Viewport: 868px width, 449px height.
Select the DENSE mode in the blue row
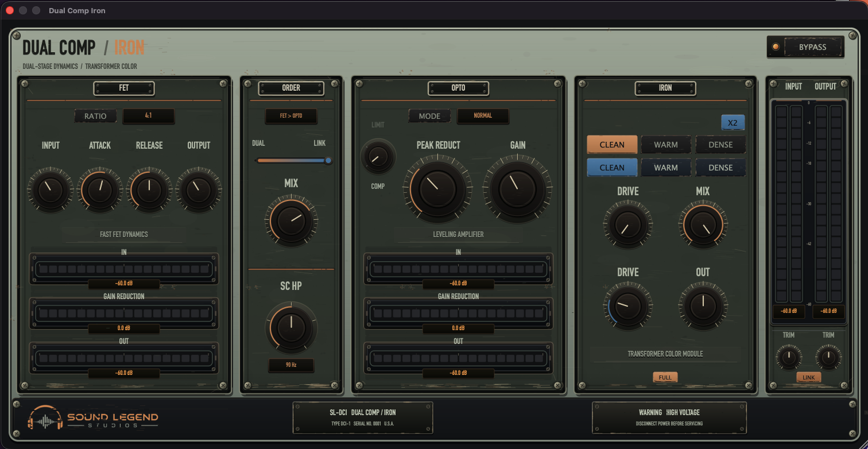720,168
